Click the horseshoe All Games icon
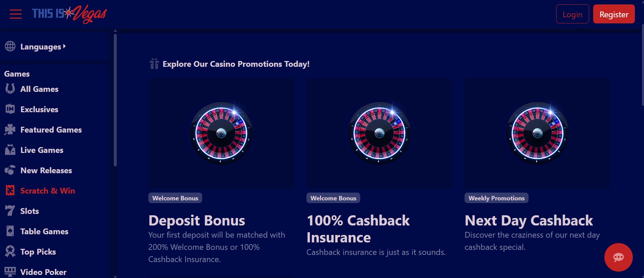Viewport: 644px width, 278px height. tap(10, 89)
